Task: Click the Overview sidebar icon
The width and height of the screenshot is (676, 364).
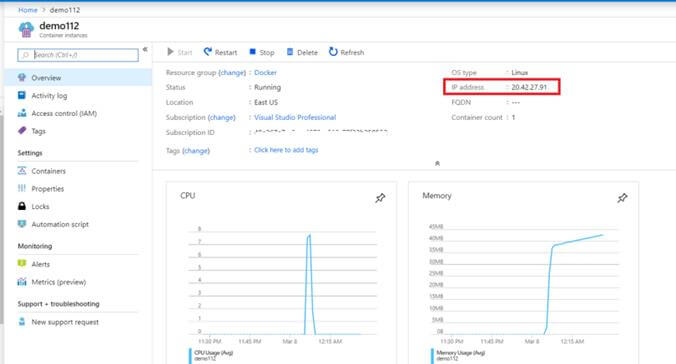Action: 22,78
